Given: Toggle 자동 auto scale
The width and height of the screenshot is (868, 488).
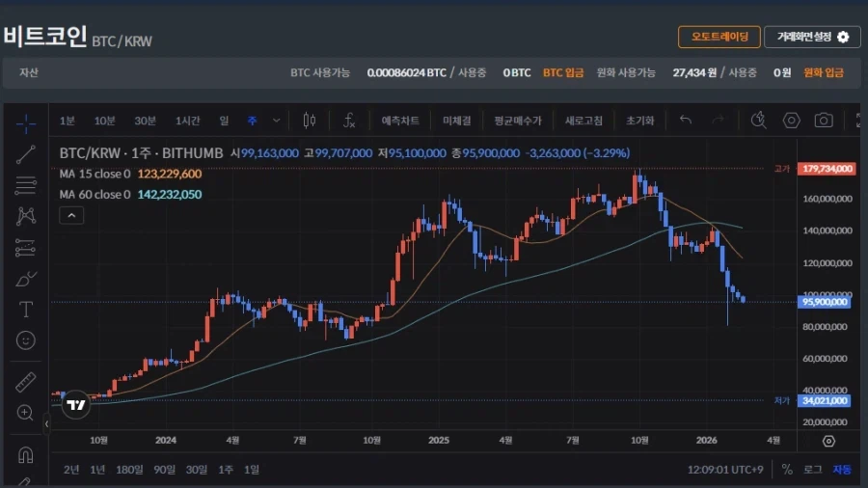Looking at the screenshot, I should 842,469.
